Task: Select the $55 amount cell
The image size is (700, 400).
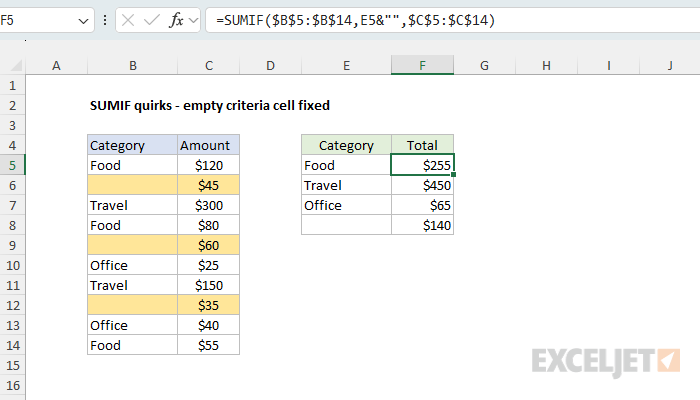Action: [x=208, y=345]
